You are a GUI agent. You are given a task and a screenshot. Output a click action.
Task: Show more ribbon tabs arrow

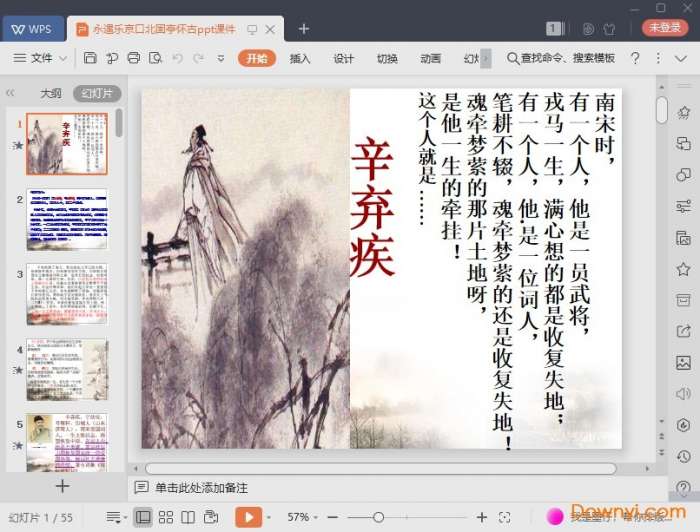click(x=486, y=58)
